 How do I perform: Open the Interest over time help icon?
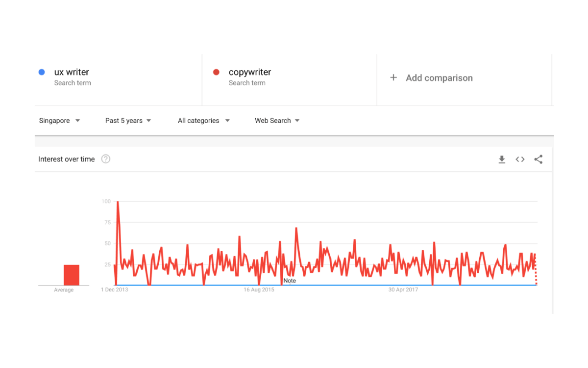click(x=105, y=159)
